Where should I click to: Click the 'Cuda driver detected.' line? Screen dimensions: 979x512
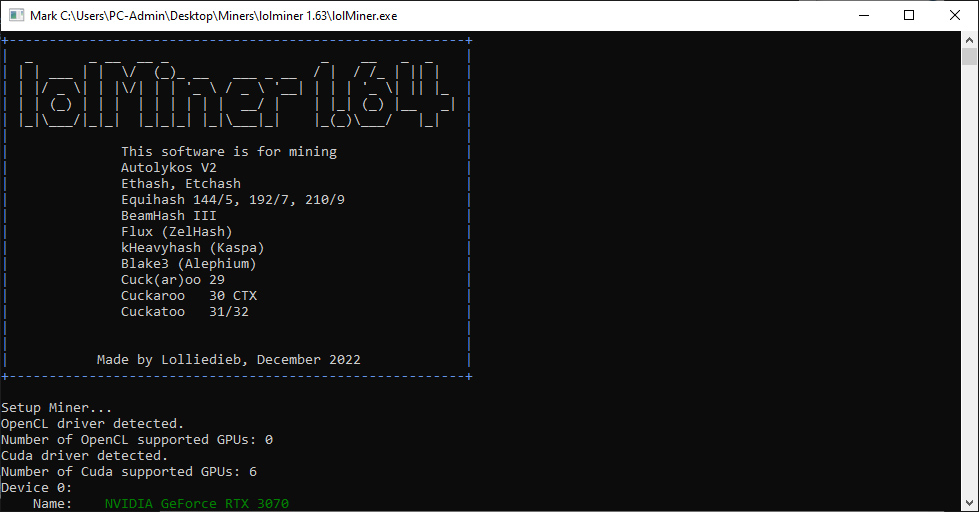point(84,456)
